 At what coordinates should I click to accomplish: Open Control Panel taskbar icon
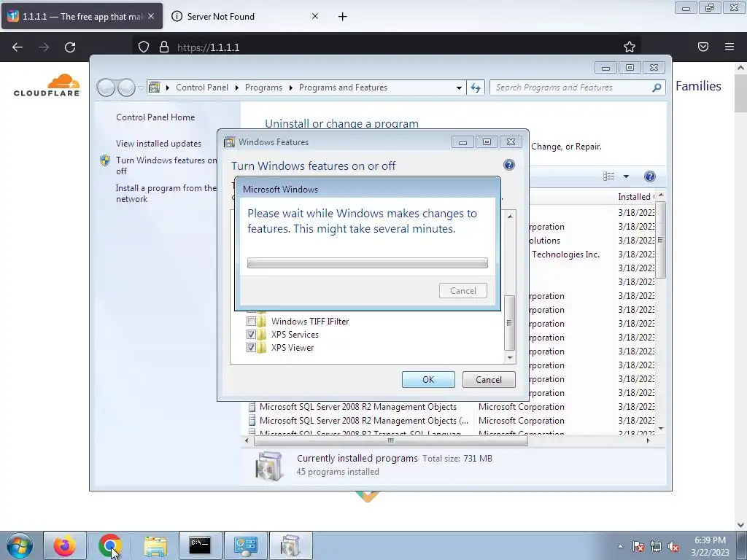click(x=245, y=545)
